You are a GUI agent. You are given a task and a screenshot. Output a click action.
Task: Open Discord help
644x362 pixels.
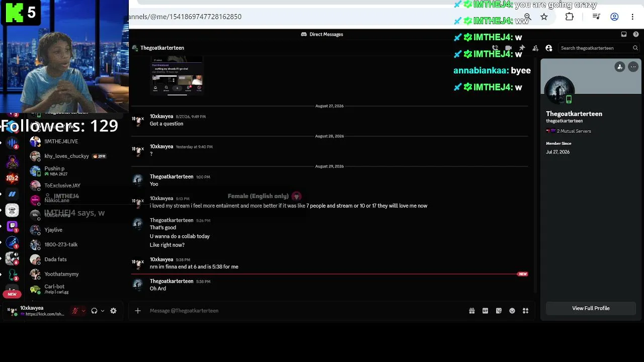tap(636, 34)
